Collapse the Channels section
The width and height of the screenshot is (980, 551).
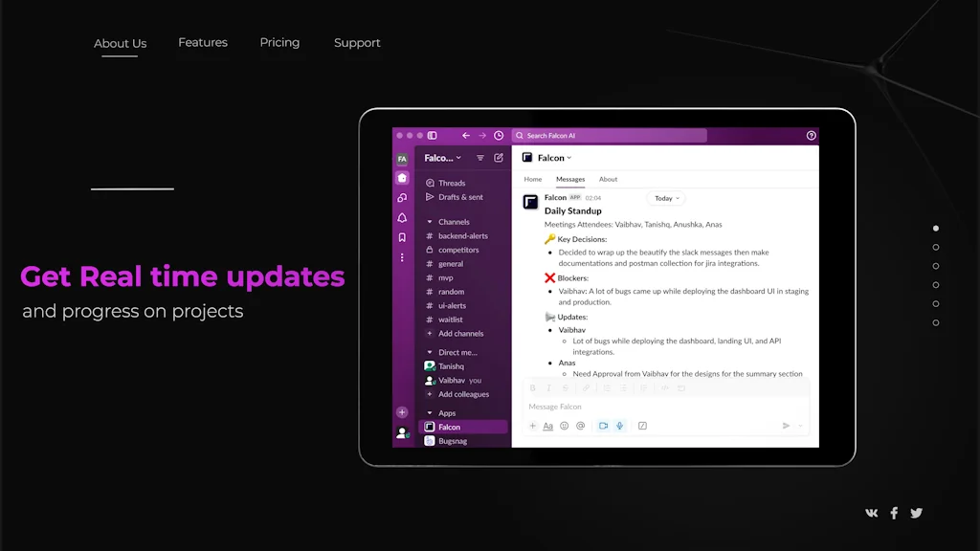click(430, 221)
